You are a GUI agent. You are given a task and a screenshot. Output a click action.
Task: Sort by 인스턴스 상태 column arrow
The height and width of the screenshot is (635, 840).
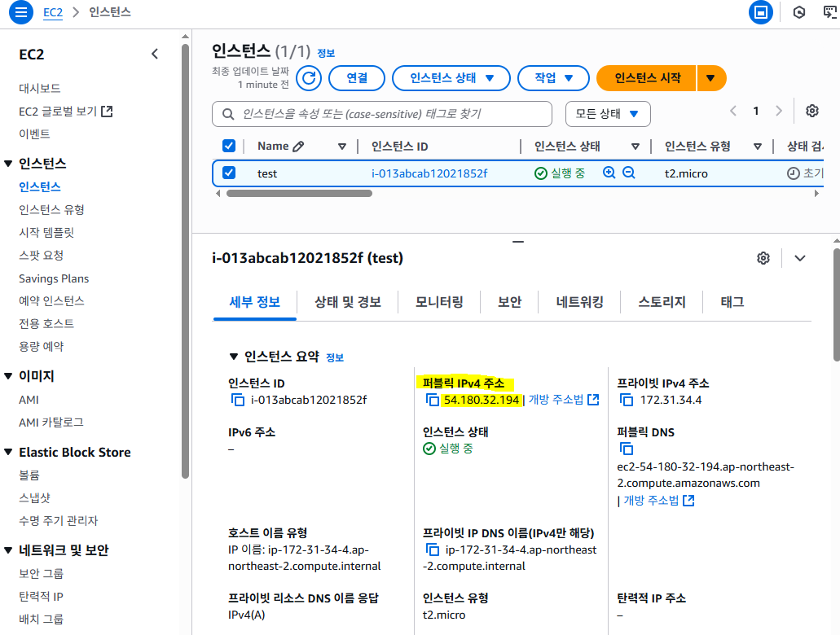(x=635, y=147)
